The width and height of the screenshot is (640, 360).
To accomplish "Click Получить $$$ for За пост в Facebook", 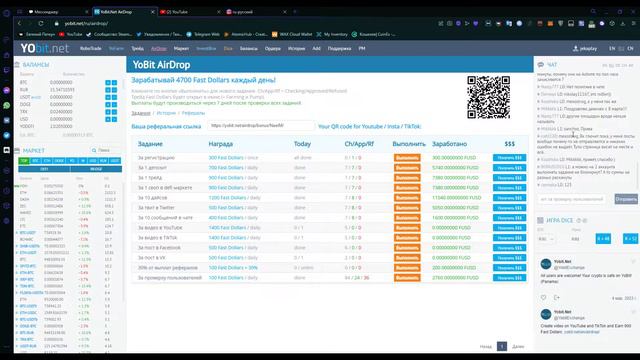I will pyautogui.click(x=509, y=248).
